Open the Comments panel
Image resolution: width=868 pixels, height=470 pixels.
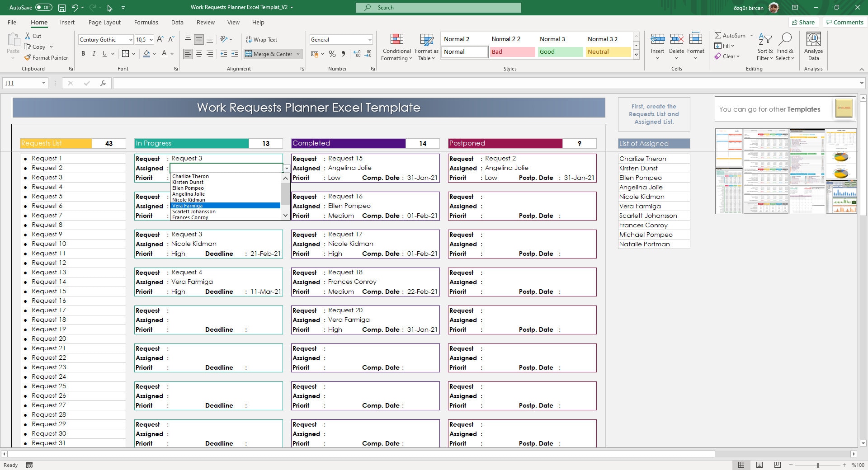tap(844, 22)
